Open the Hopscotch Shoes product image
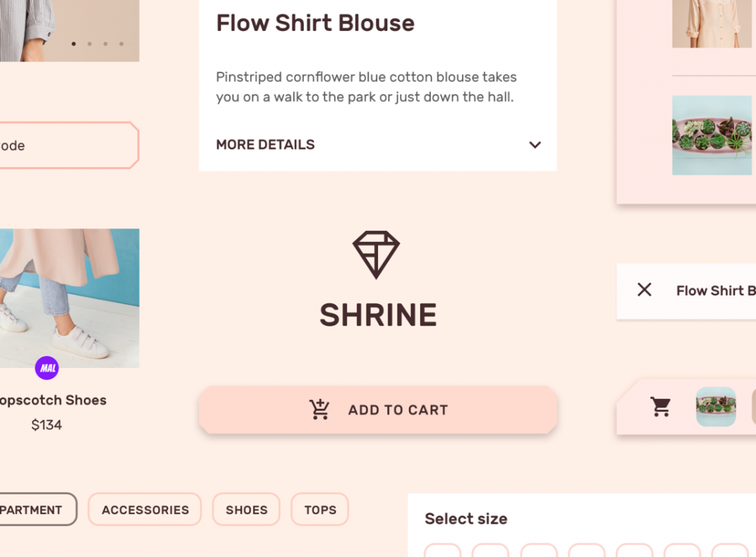 click(x=70, y=299)
